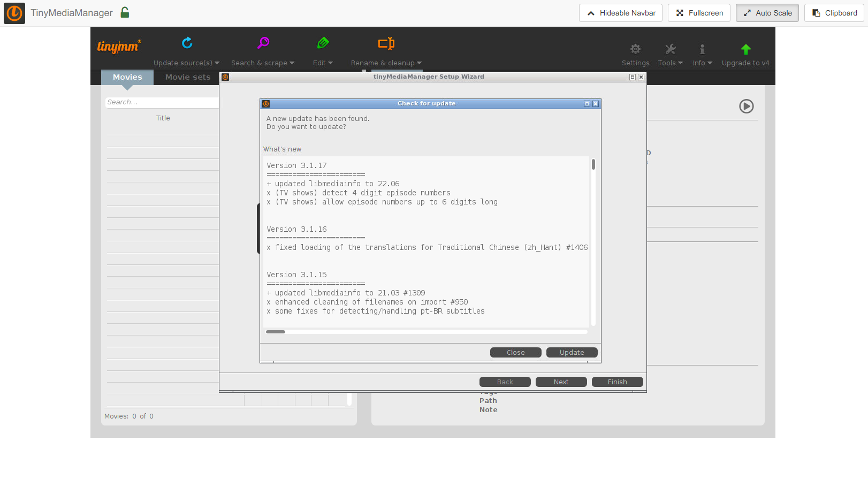This screenshot has height=479, width=868.
Task: Switch to the Movies tab
Action: click(127, 77)
